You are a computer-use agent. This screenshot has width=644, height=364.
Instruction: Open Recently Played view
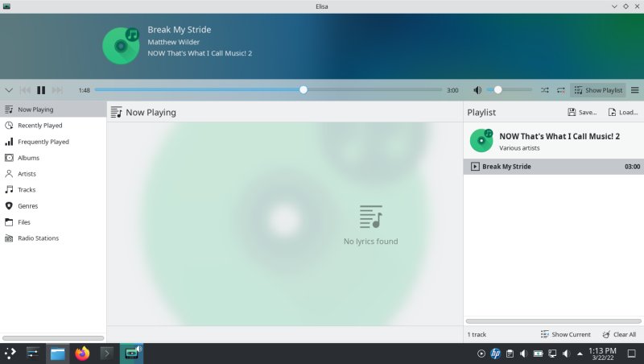pos(39,126)
